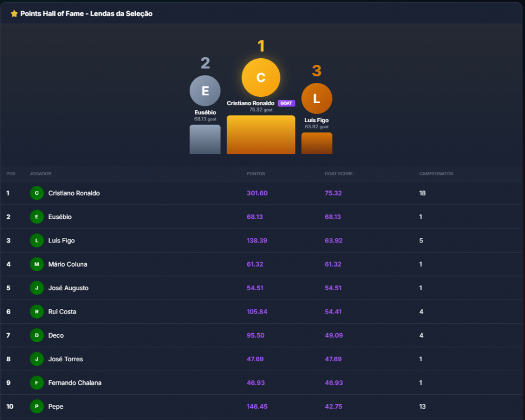Image resolution: width=525 pixels, height=420 pixels.
Task: Click the 54.41 goat score value
Action: pos(333,311)
